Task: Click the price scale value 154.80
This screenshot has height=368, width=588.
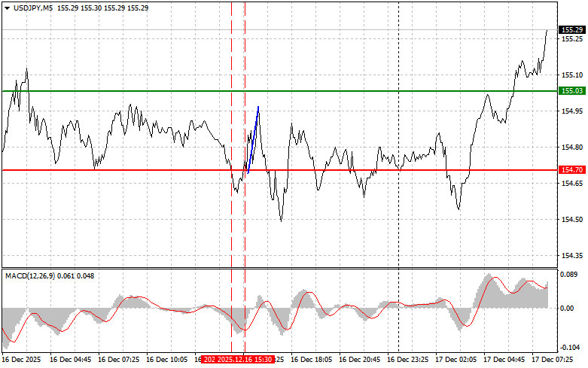Action: (x=572, y=148)
